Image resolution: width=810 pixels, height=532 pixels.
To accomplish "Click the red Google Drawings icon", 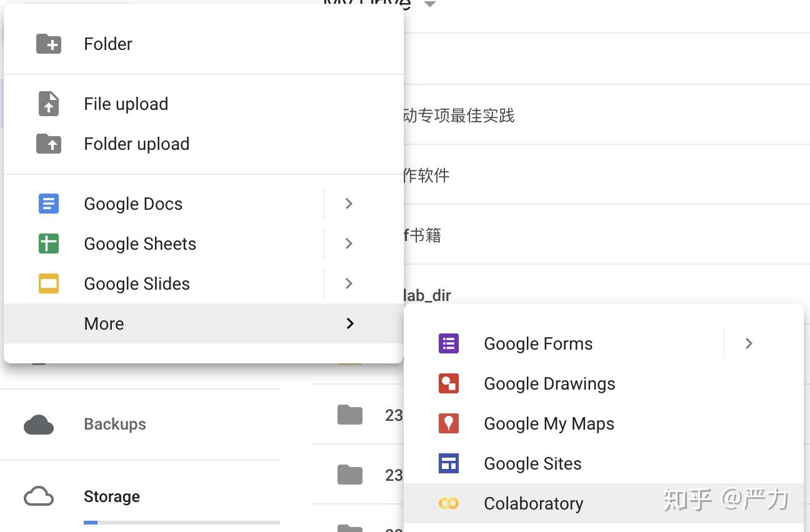I will [x=449, y=383].
